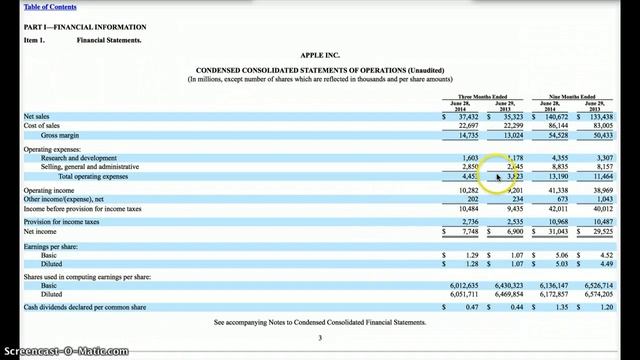Click gross margin value 50,433
640x360 pixels.
pyautogui.click(x=603, y=136)
